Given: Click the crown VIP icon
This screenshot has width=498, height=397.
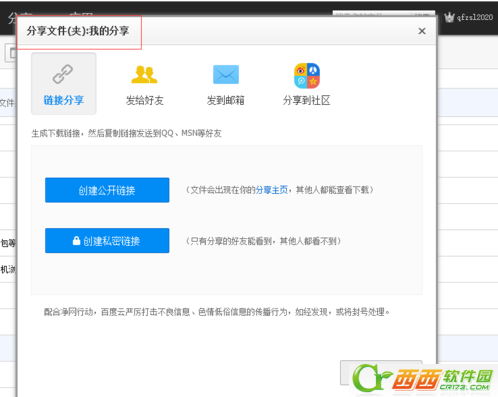Looking at the screenshot, I should [449, 17].
